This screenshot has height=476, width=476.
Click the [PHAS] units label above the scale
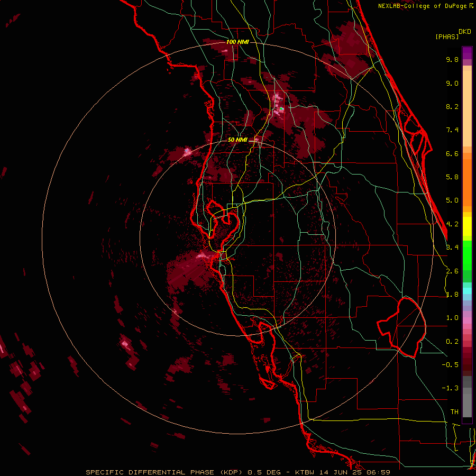point(447,36)
